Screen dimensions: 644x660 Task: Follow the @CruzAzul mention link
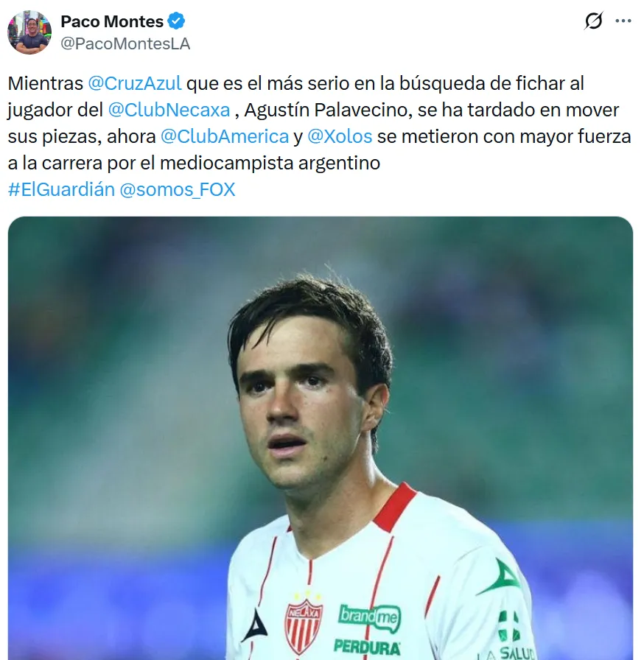point(135,84)
